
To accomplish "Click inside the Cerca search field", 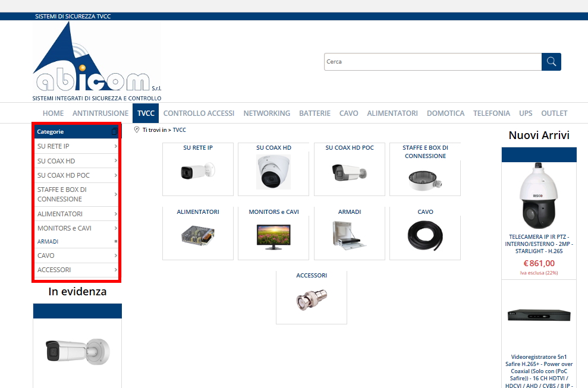I will click(x=433, y=61).
